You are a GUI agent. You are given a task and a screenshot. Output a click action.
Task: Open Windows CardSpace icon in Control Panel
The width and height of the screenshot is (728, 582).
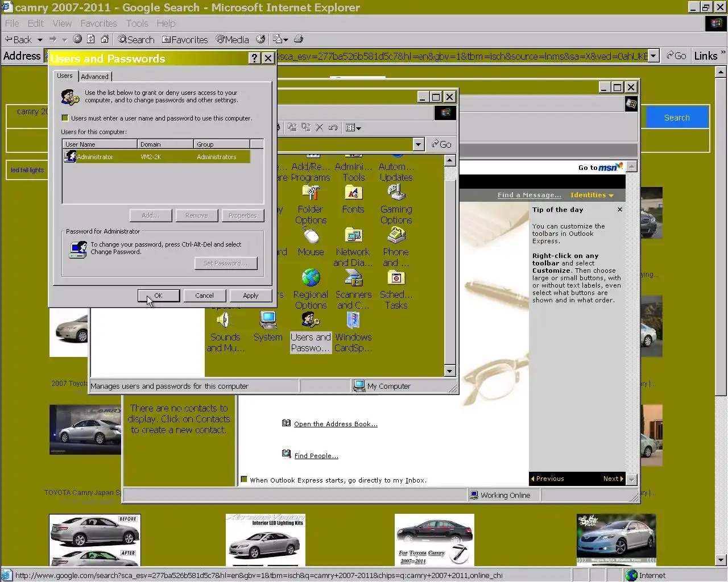coord(353,332)
